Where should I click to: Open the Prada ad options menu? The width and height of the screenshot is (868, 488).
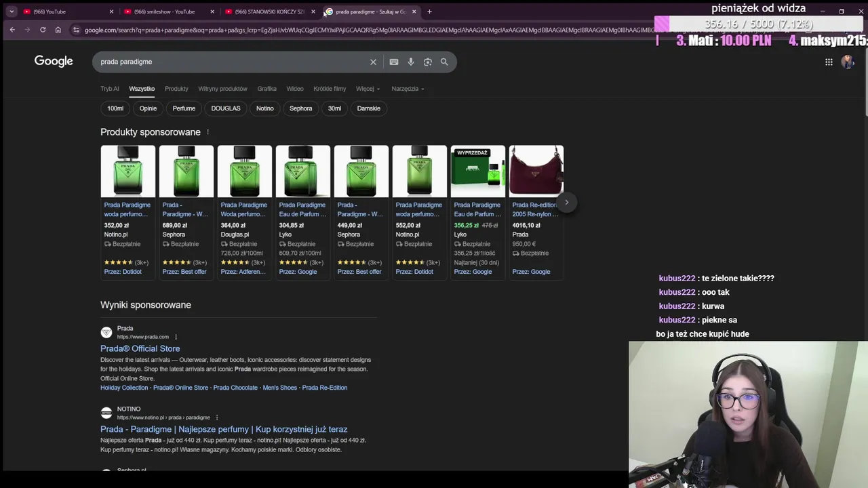tap(176, 337)
